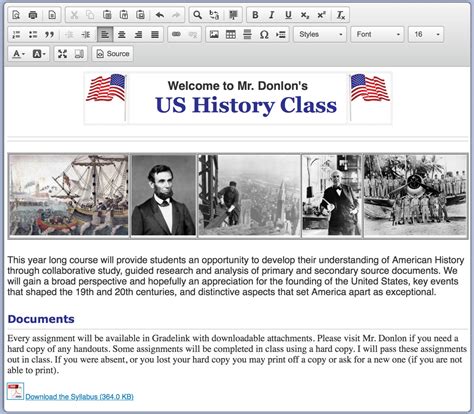The height and width of the screenshot is (414, 474).
Task: Increase the indent
Action: coord(86,34)
